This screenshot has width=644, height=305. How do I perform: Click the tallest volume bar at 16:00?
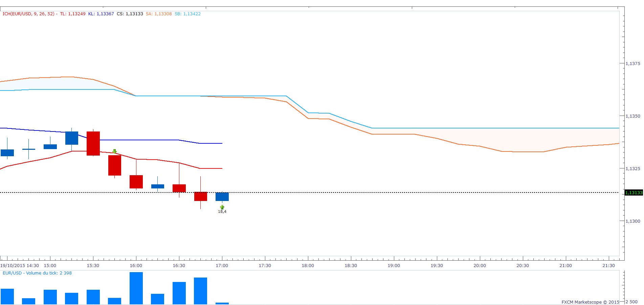136,288
